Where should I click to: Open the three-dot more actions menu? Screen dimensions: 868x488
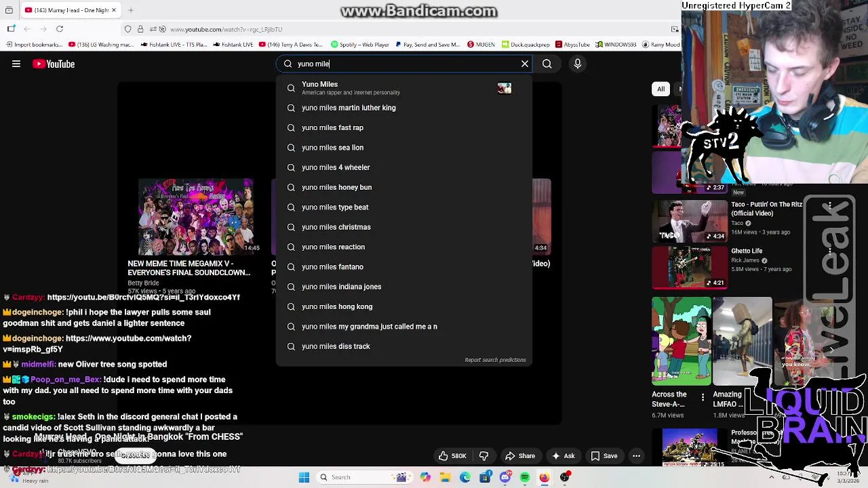tap(636, 456)
